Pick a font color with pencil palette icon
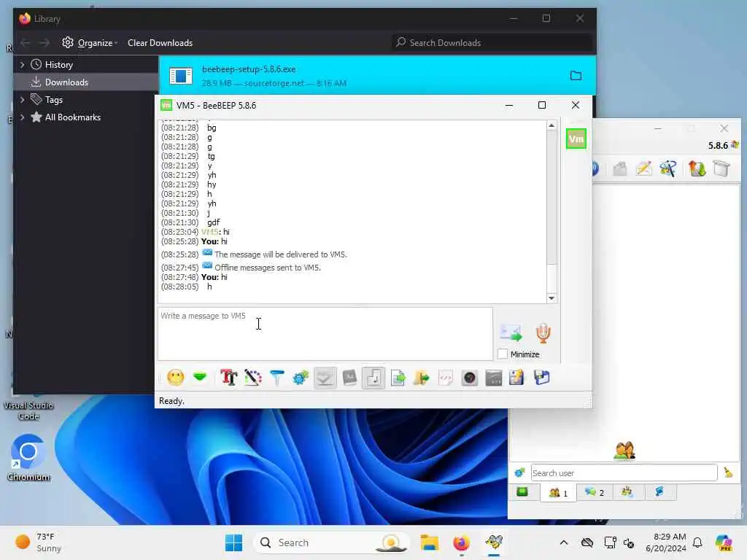 coord(253,378)
